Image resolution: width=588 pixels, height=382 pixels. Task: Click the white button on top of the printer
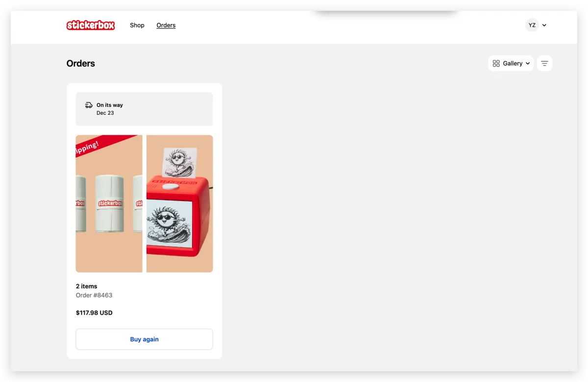click(x=170, y=186)
